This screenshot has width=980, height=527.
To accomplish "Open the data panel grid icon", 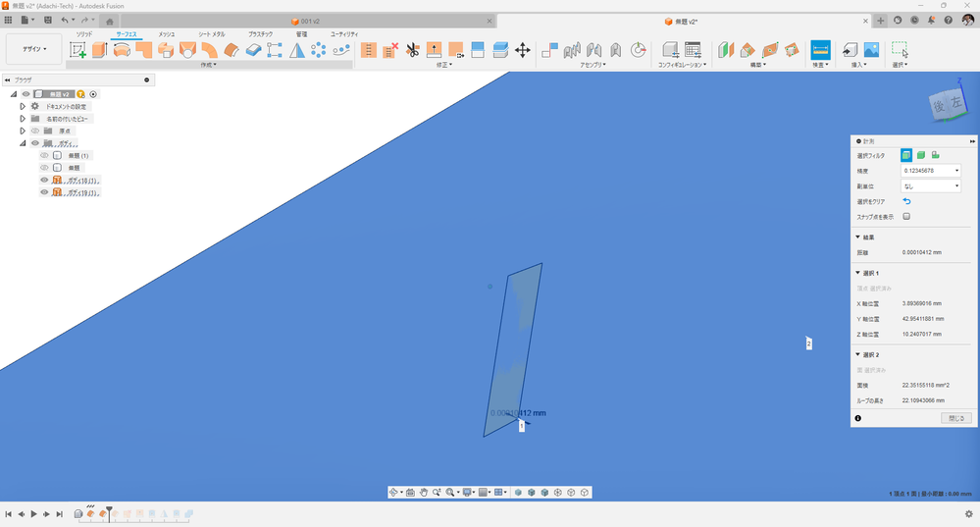I will pos(8,20).
